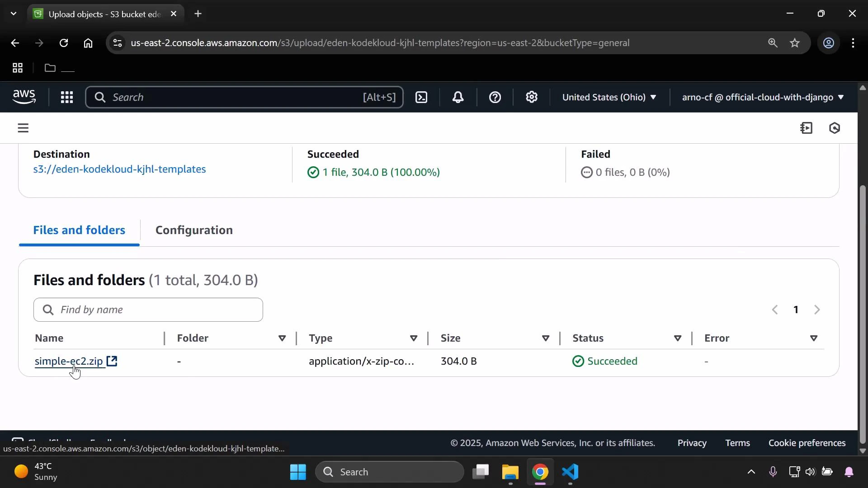This screenshot has width=868, height=488.
Task: Switch to the Configuration tab
Action: [194, 230]
